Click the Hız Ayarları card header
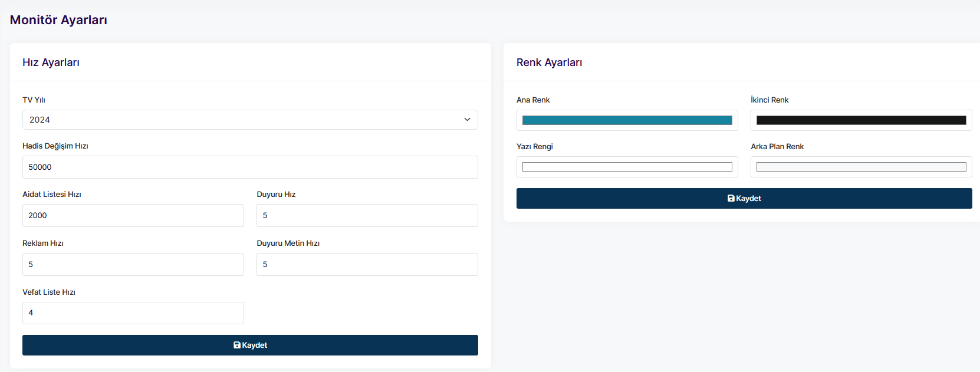The width and height of the screenshot is (980, 372). [x=51, y=62]
